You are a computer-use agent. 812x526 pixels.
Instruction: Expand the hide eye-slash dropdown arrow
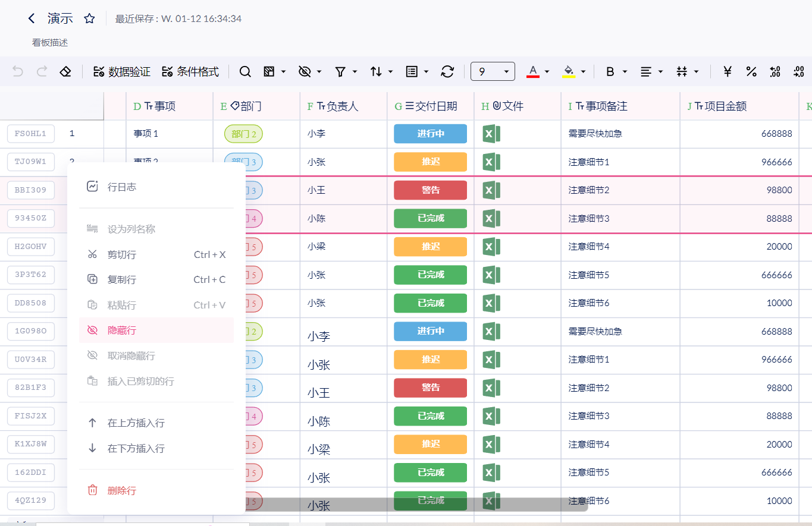click(319, 71)
